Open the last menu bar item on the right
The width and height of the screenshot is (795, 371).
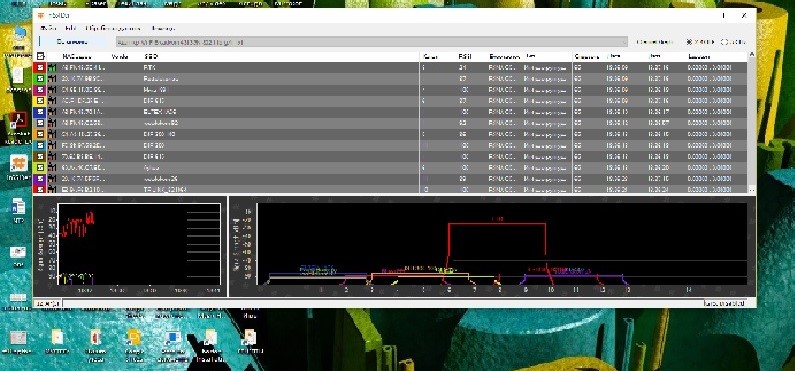(163, 28)
